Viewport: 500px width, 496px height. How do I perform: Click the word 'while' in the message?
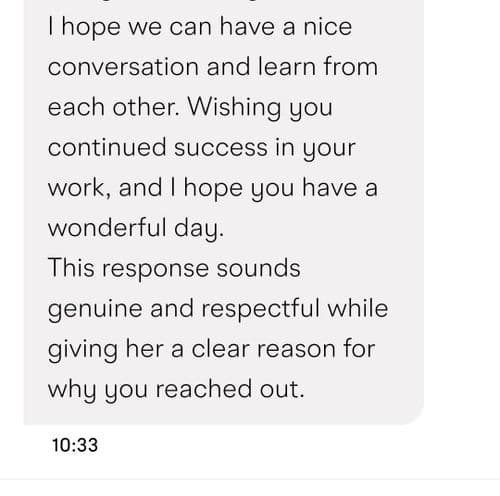pos(358,308)
